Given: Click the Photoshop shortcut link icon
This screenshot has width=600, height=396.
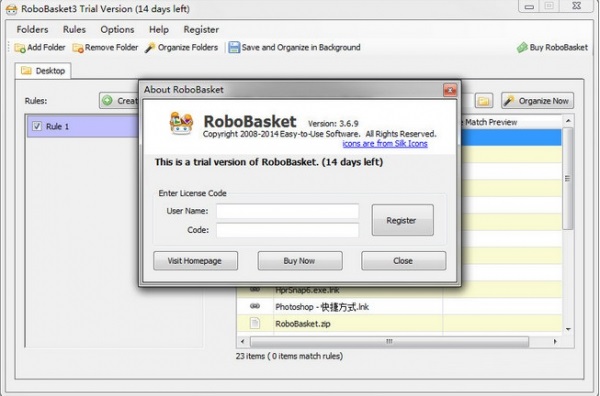Looking at the screenshot, I should click(x=255, y=306).
